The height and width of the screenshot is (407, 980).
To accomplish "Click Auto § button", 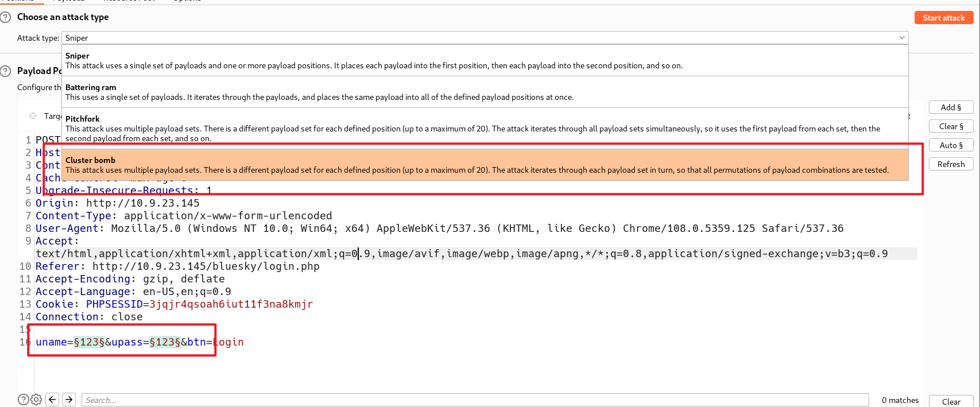I will 951,145.
